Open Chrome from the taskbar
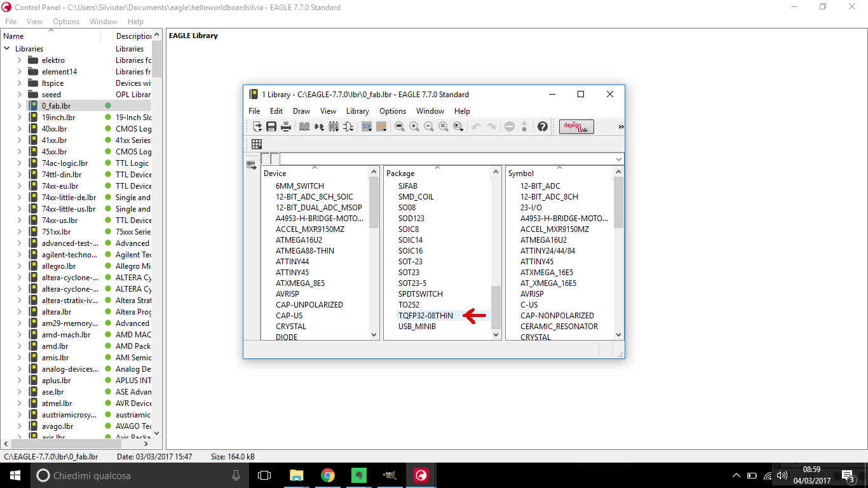The image size is (868, 488). pos(327,475)
